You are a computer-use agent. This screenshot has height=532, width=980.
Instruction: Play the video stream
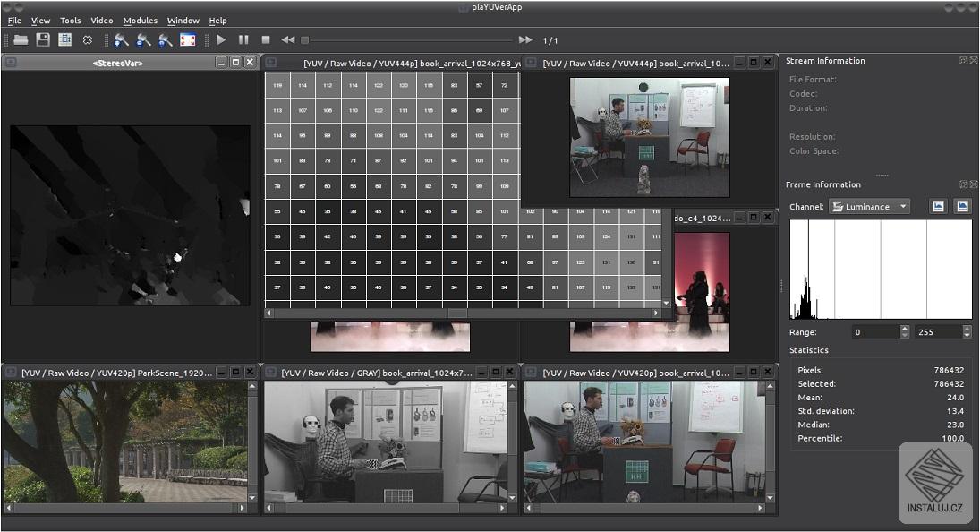click(x=221, y=40)
